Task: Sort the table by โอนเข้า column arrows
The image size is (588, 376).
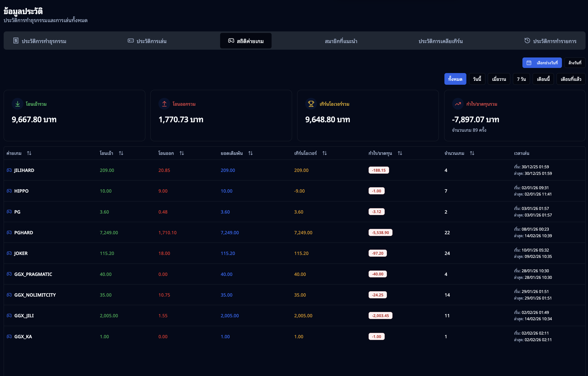Action: click(x=121, y=153)
